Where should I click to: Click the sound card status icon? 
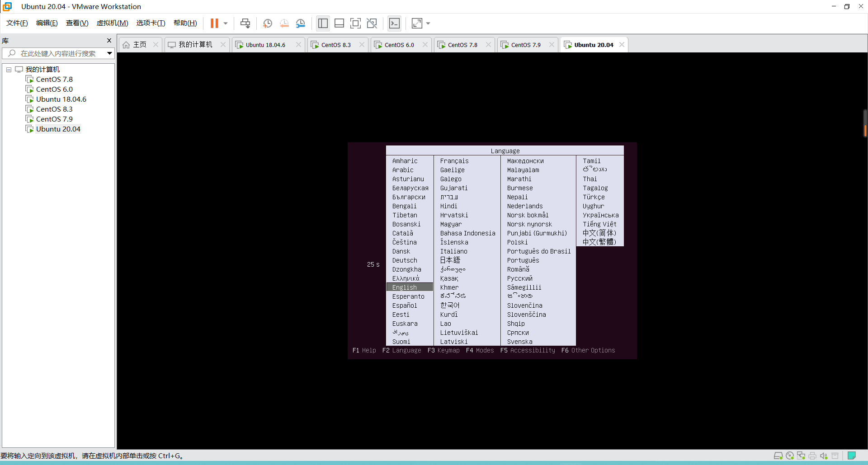coord(824,456)
